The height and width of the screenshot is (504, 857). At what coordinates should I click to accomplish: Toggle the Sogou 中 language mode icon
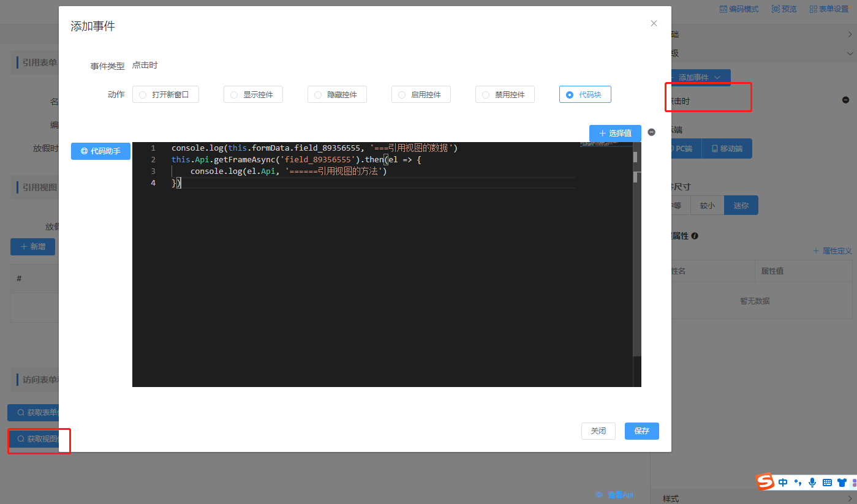(x=783, y=483)
